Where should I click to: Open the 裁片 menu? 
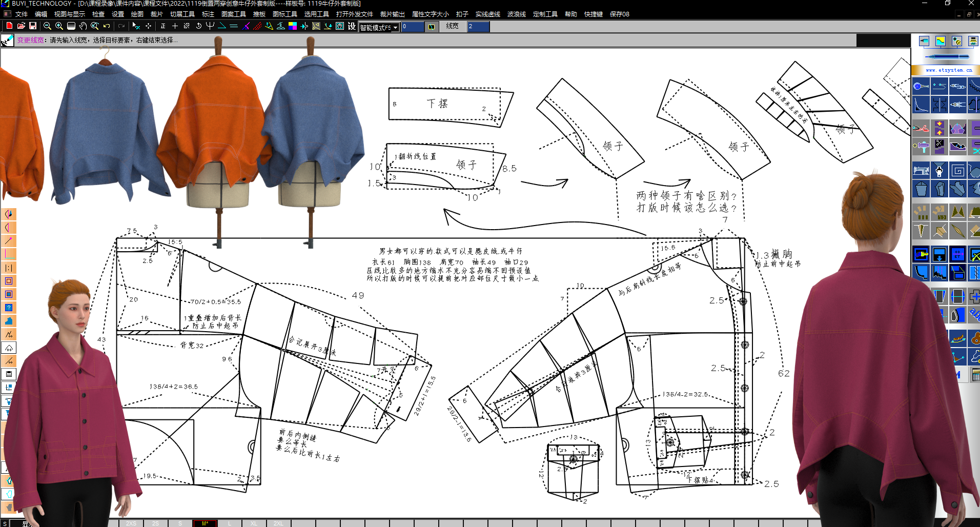pyautogui.click(x=157, y=14)
